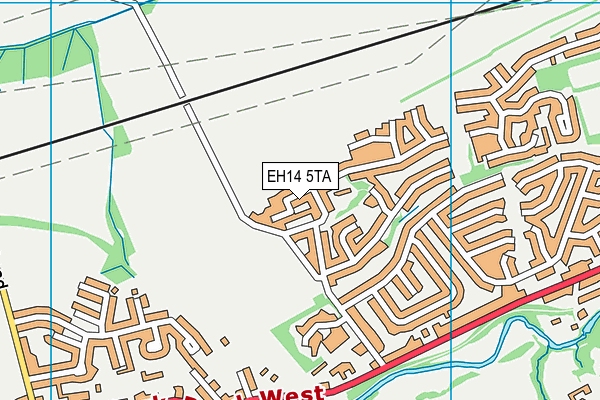
Task: Click the pointer tip beneath the postcode callout
Action: click(299, 196)
